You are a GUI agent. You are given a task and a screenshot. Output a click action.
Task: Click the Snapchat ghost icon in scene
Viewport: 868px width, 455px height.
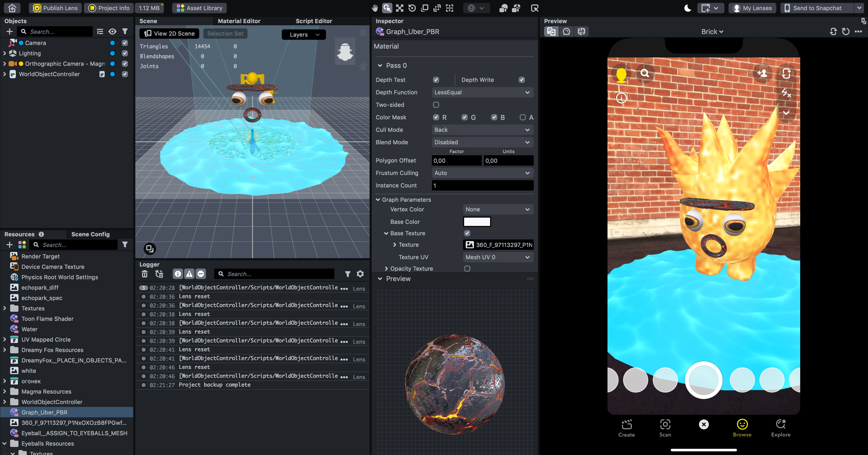click(x=345, y=52)
